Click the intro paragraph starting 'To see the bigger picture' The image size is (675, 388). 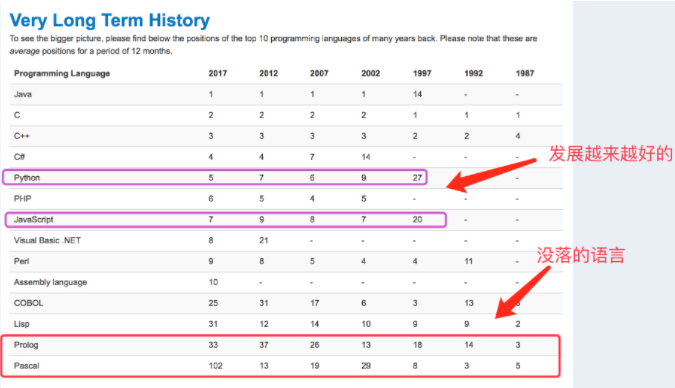click(273, 45)
